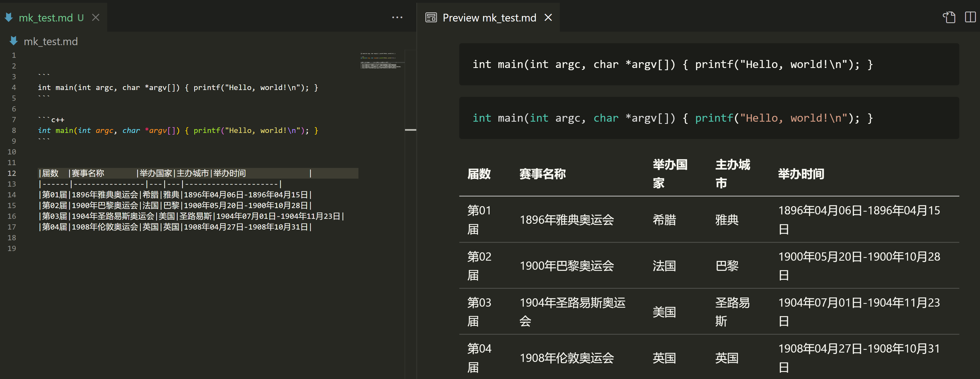Click 1908年04月27日 date cell in preview
Viewport: 980px width, 379px height.
click(x=859, y=358)
